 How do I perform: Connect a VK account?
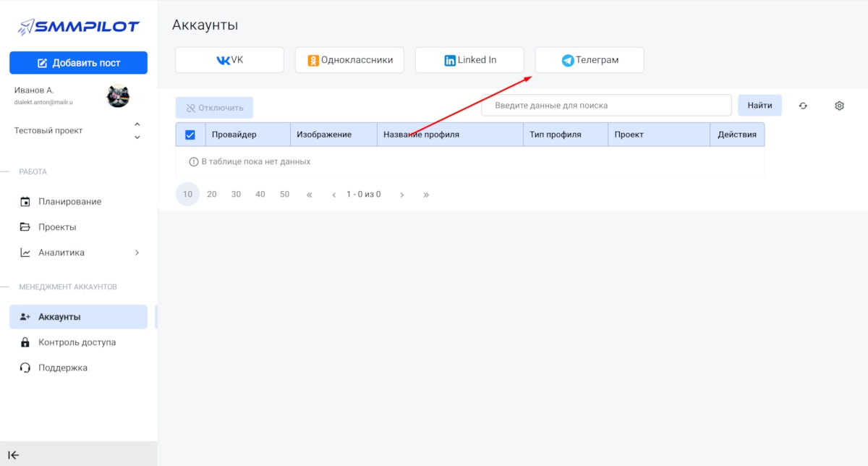pyautogui.click(x=229, y=60)
